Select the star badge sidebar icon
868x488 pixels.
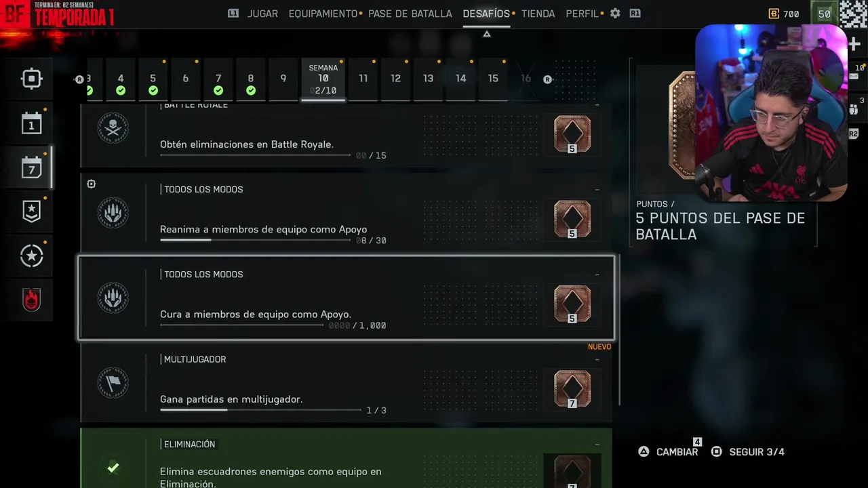(31, 211)
